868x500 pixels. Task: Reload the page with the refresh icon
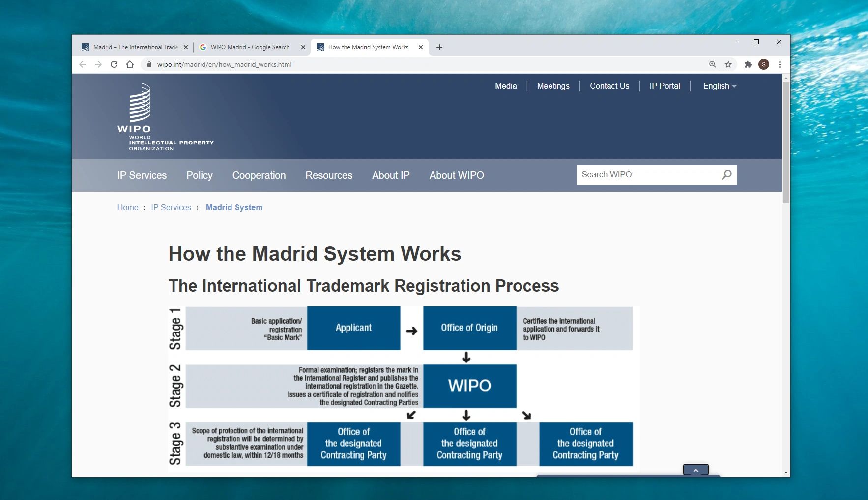point(114,64)
